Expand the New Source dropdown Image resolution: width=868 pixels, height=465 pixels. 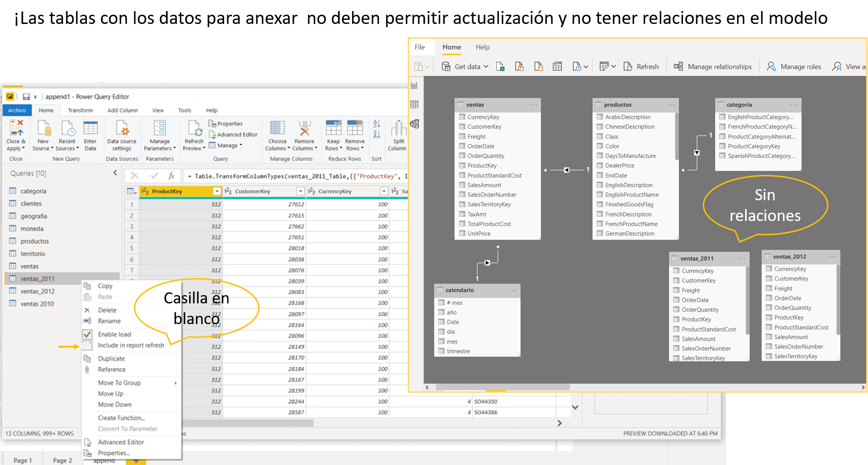[x=43, y=136]
